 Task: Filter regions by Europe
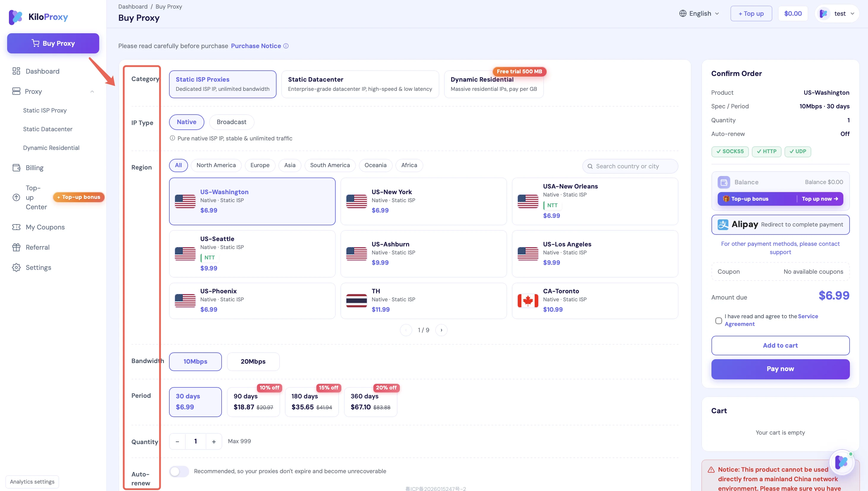click(x=260, y=165)
